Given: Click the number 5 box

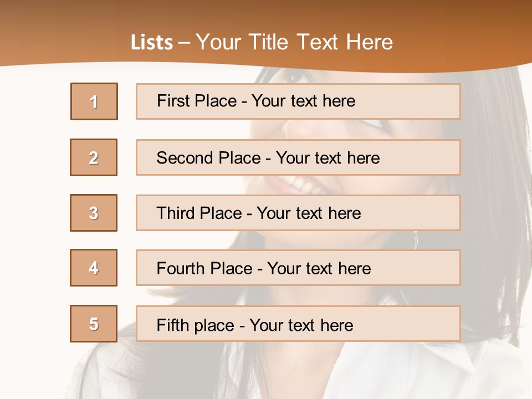Looking at the screenshot, I should [94, 324].
